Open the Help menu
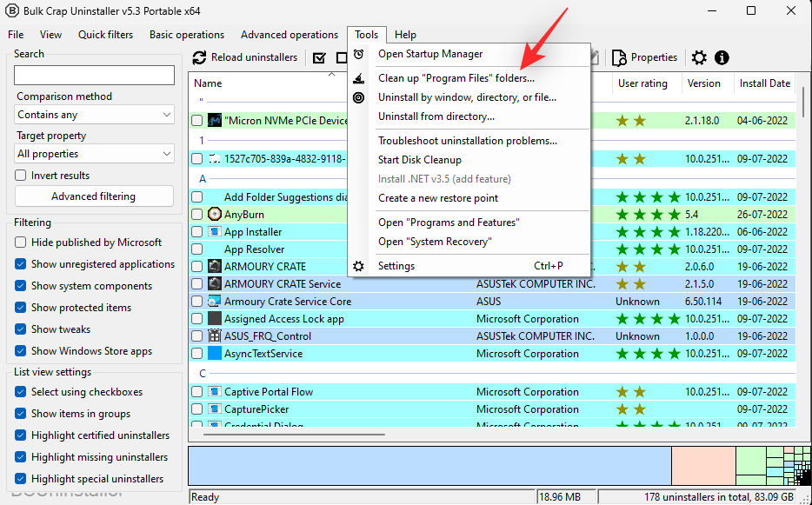The image size is (812, 505). pyautogui.click(x=405, y=35)
